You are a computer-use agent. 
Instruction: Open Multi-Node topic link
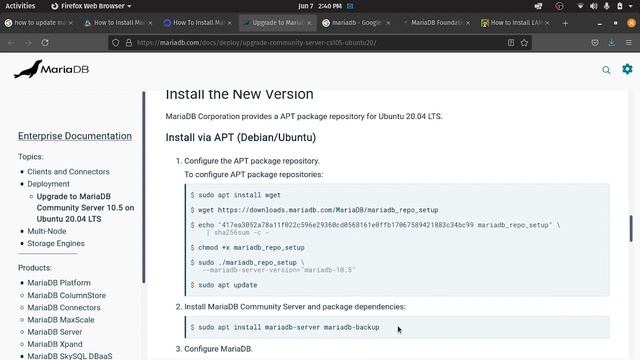47,231
